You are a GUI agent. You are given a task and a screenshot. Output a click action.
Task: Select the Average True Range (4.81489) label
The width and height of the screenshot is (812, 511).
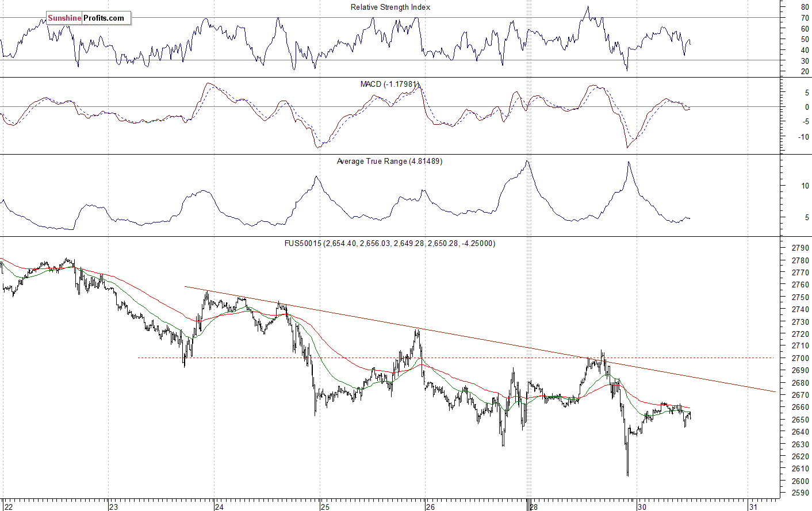[389, 162]
